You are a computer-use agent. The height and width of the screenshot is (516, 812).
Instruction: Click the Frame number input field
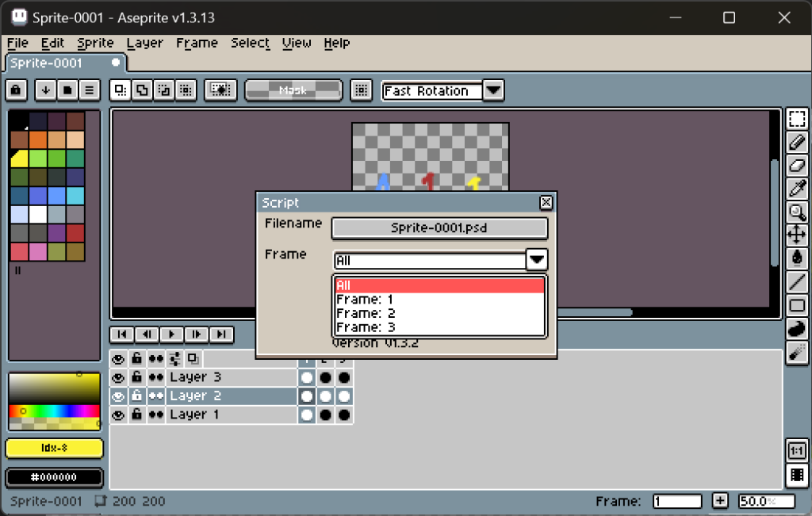click(x=677, y=501)
